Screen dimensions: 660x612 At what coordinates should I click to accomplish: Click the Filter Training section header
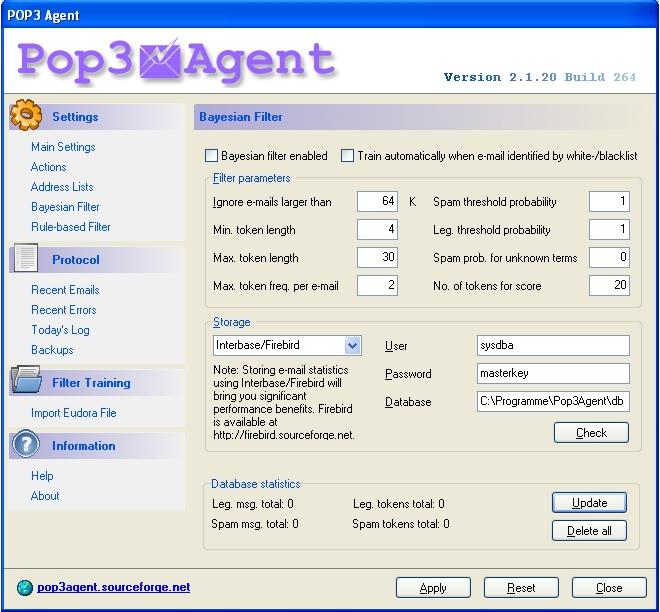tap(97, 383)
